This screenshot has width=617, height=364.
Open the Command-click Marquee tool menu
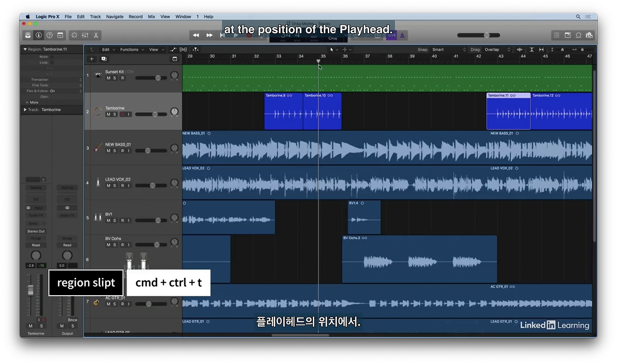347,50
